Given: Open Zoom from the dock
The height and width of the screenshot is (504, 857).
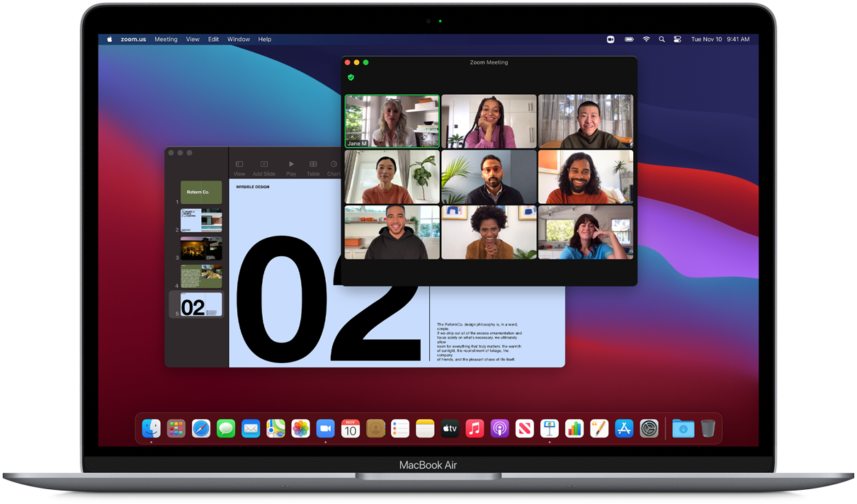Looking at the screenshot, I should tap(325, 428).
